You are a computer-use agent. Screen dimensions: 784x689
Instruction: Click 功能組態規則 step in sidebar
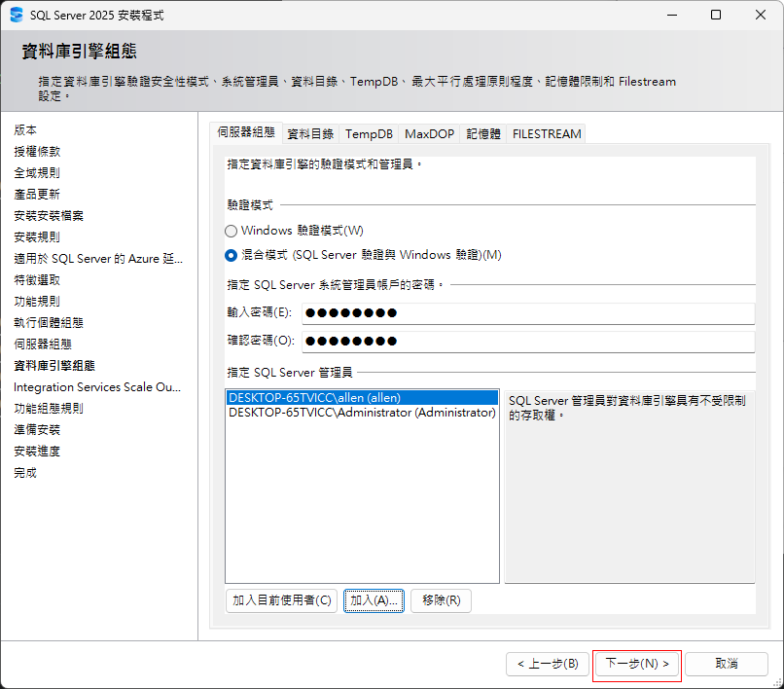point(49,409)
